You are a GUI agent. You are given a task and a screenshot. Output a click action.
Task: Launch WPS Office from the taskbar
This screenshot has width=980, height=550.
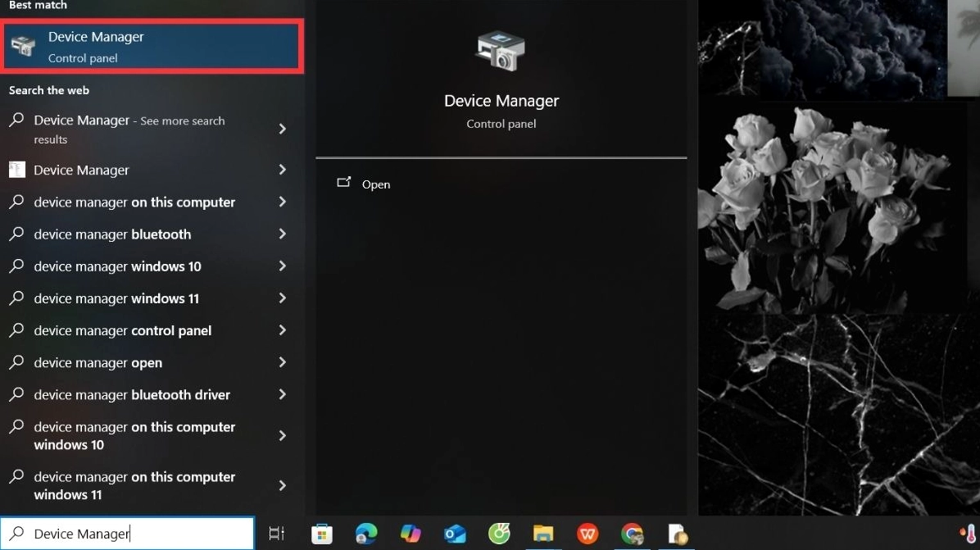point(587,534)
